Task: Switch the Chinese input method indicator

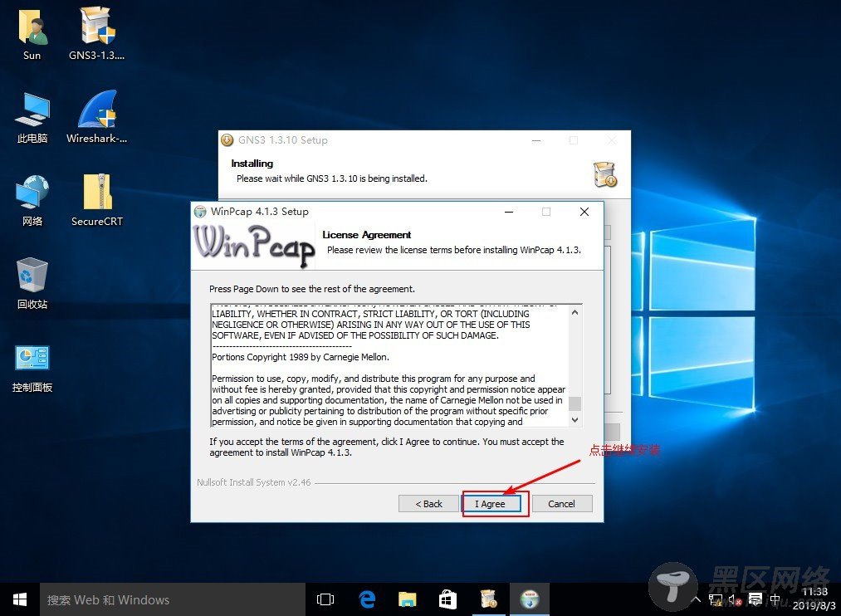Action: (775, 599)
